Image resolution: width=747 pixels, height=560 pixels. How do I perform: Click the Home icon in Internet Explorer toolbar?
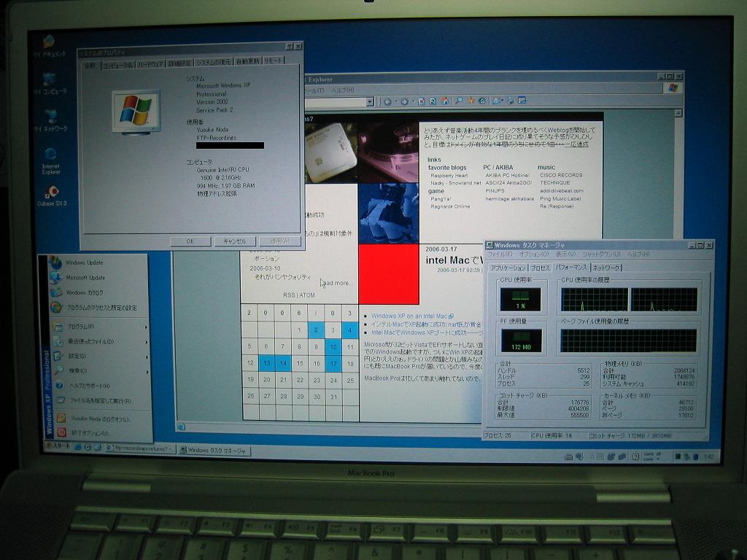(445, 101)
